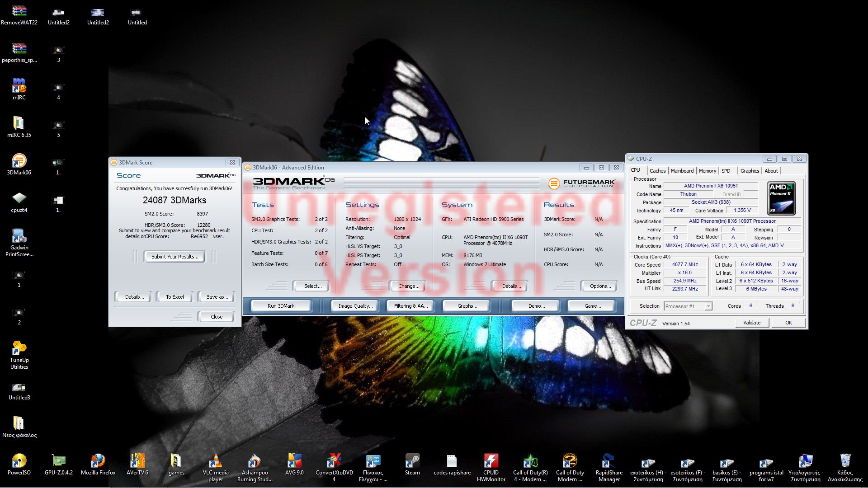Click Select under Tests in 3DMark06
The height and width of the screenshot is (488, 868).
pos(312,286)
